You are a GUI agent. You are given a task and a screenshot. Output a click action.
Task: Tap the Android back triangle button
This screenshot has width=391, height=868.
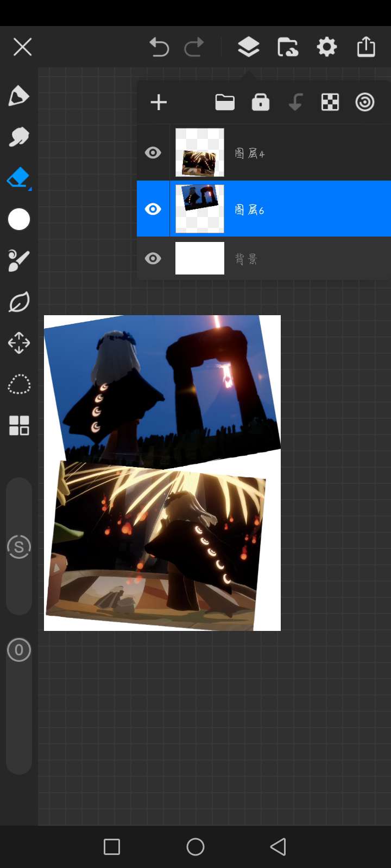(x=278, y=847)
